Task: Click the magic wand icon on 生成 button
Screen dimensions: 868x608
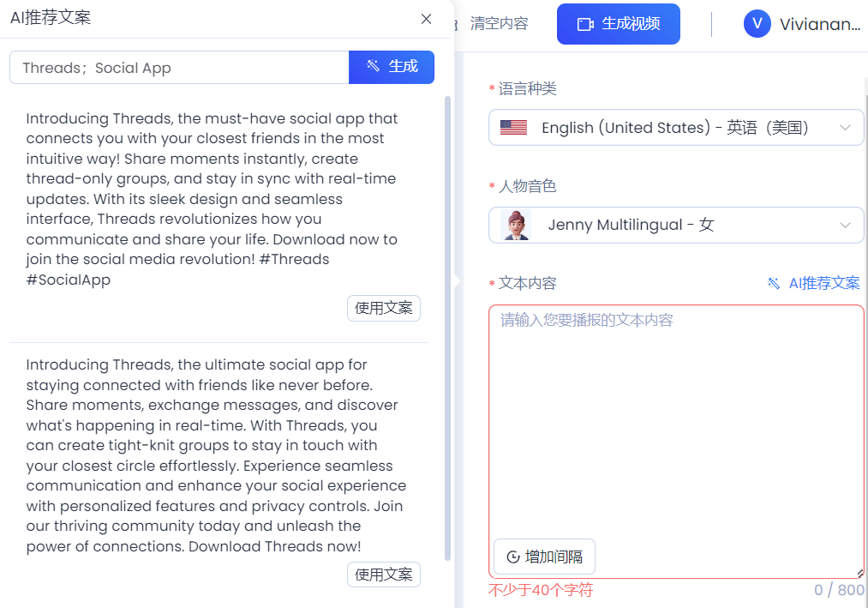Action: click(373, 66)
